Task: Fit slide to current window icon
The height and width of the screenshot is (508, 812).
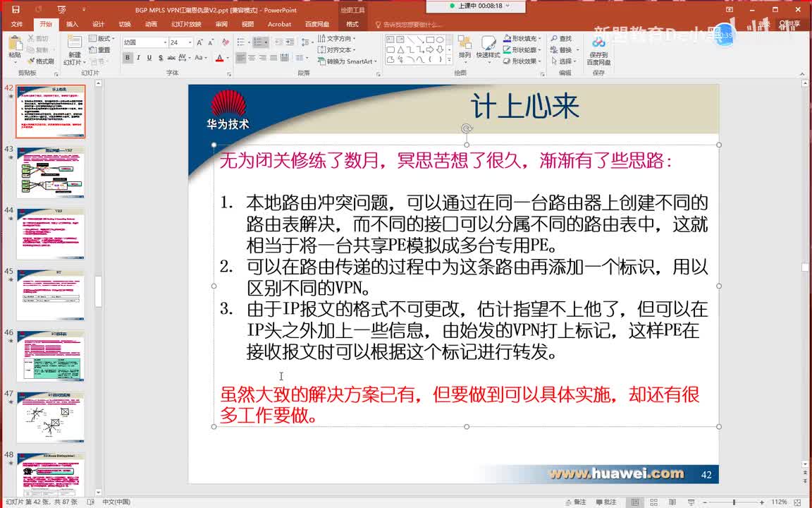Action: pyautogui.click(x=797, y=502)
